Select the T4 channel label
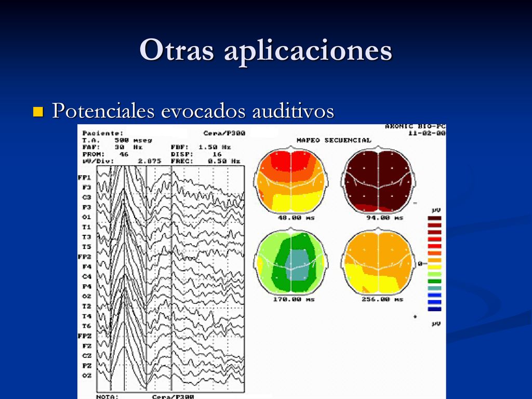Image resolution: width=532 pixels, height=399 pixels. tap(87, 316)
